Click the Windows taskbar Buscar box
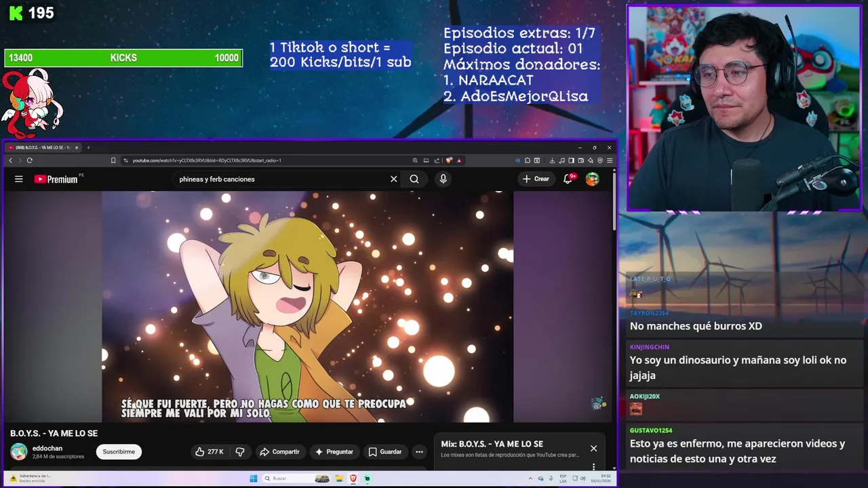Screen dimensions: 868x488 [x=297, y=479]
